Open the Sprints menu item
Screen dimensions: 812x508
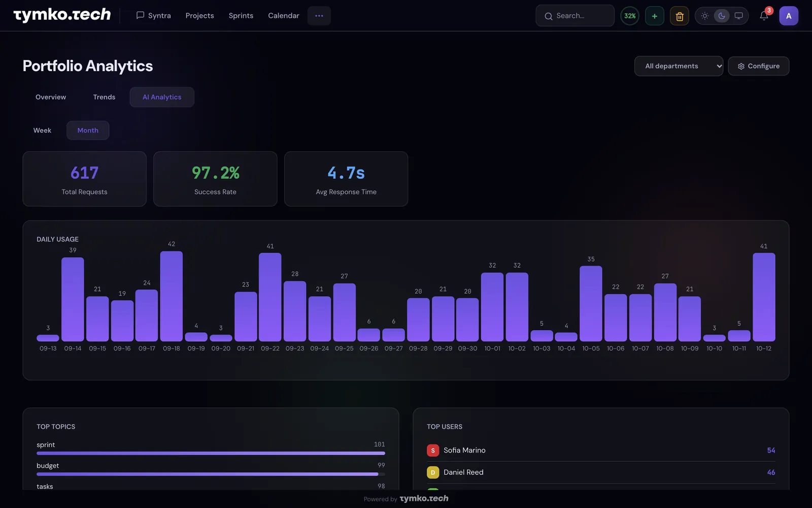241,16
